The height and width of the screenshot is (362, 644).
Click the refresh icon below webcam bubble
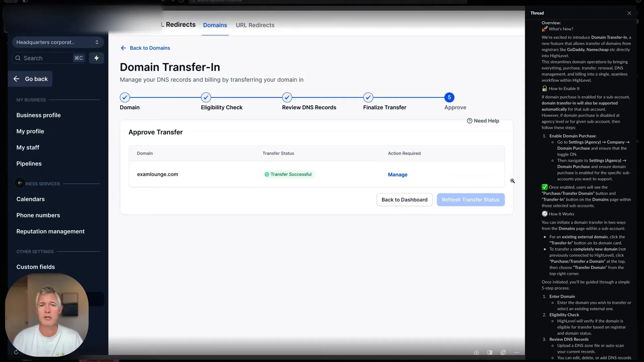click(x=16, y=352)
